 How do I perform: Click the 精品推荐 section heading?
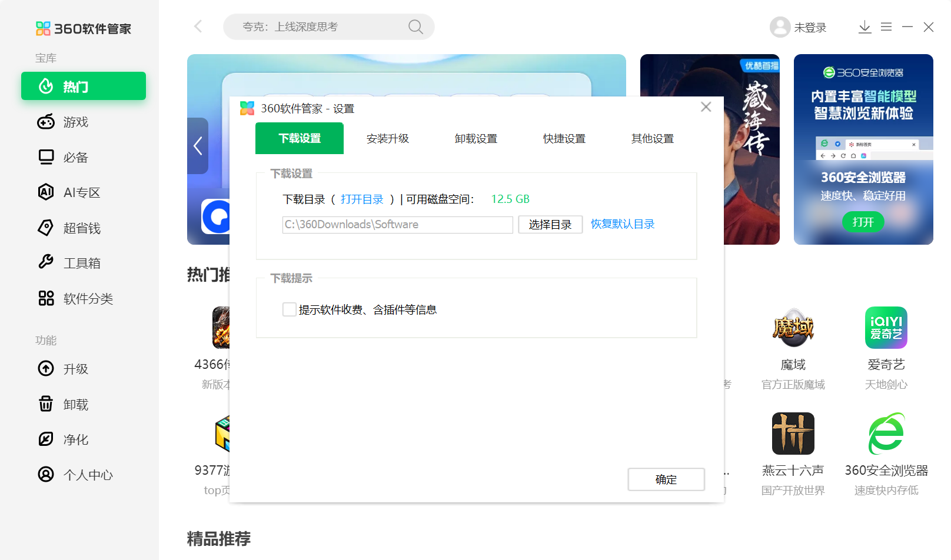[x=219, y=539]
